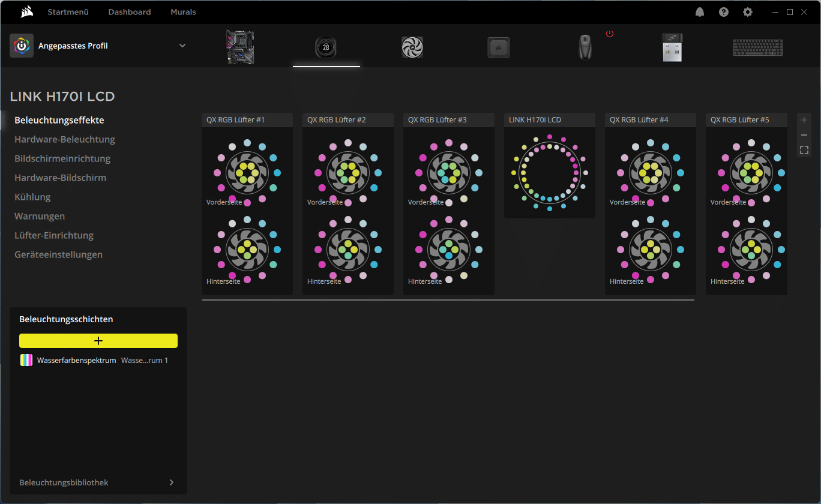Select the keyboard device icon

757,47
